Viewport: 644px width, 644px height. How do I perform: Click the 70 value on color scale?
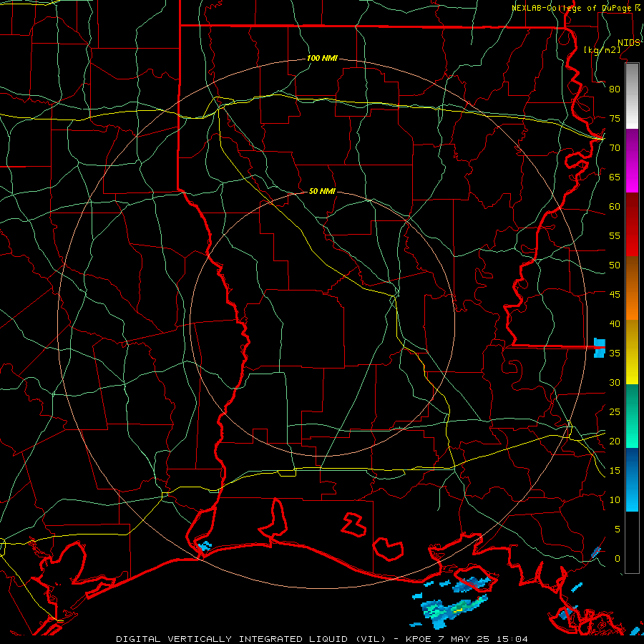(615, 148)
